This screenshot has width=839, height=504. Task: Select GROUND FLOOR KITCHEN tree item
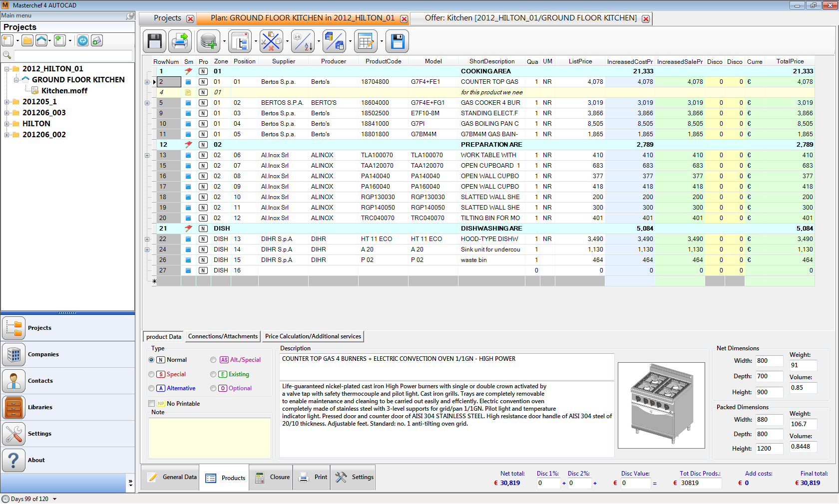tap(78, 80)
